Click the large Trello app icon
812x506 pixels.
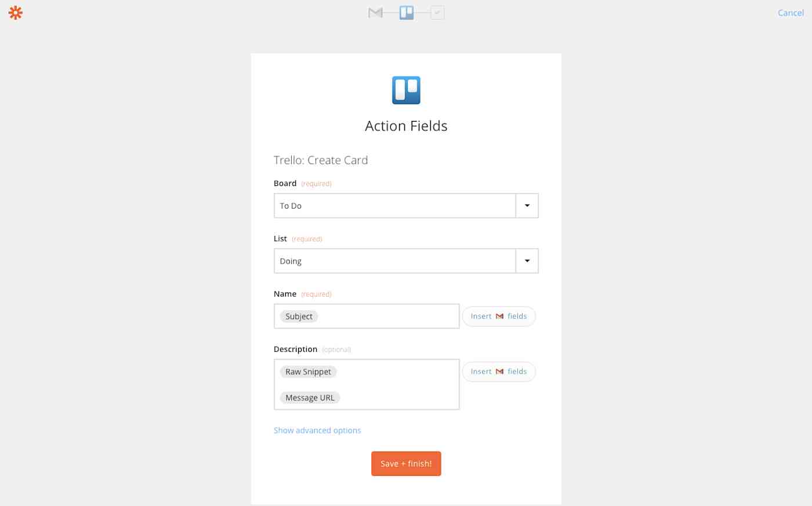tap(406, 90)
